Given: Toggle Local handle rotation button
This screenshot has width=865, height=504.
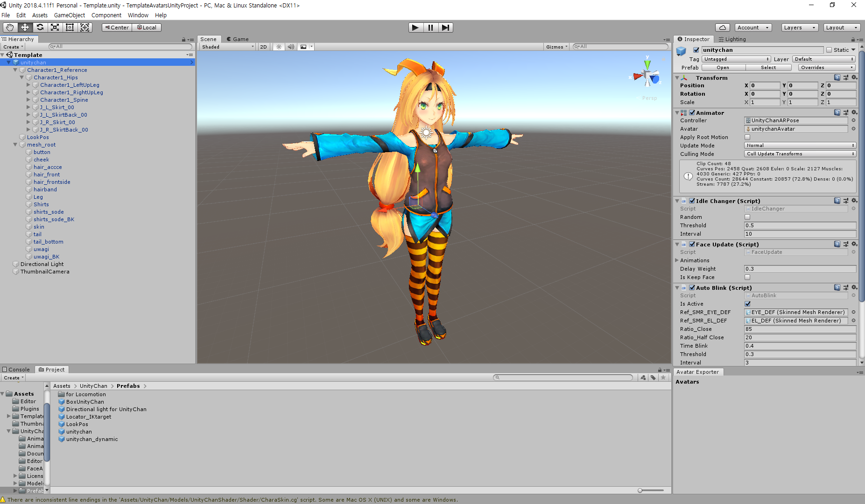Looking at the screenshot, I should click(147, 28).
